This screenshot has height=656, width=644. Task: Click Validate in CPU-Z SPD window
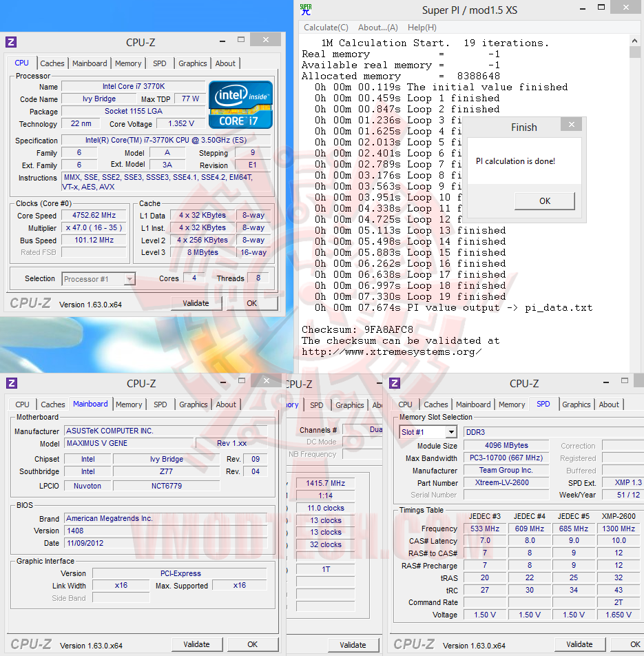tap(579, 644)
